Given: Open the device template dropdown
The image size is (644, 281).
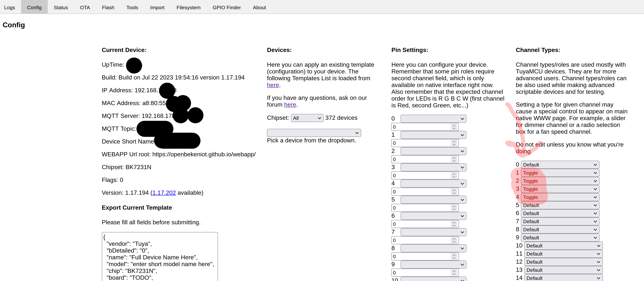Looking at the screenshot, I should pos(314,133).
